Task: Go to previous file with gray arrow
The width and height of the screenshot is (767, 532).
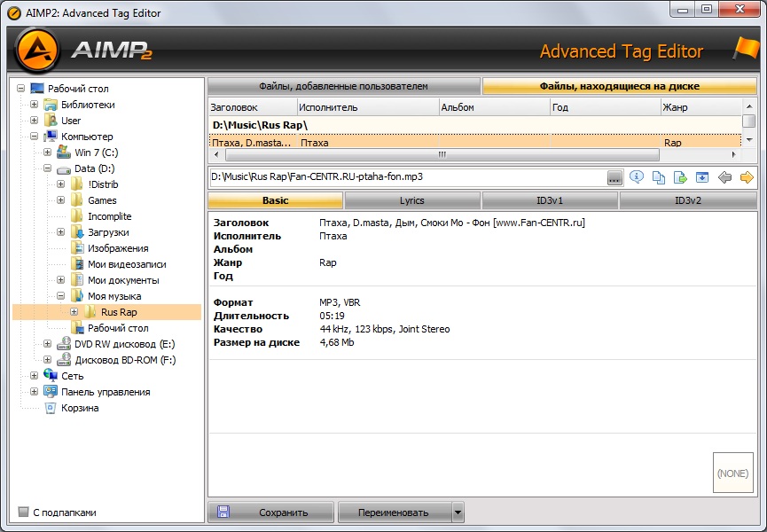Action: pyautogui.click(x=724, y=177)
